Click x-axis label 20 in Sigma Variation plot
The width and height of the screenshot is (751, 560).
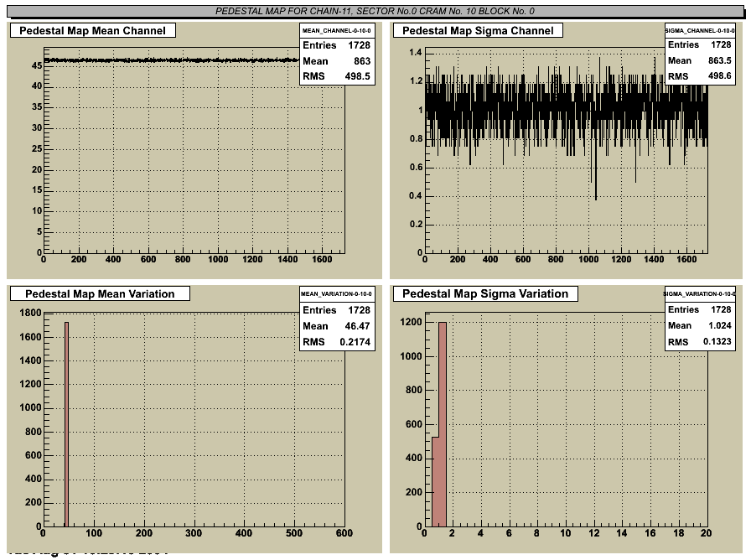click(706, 532)
